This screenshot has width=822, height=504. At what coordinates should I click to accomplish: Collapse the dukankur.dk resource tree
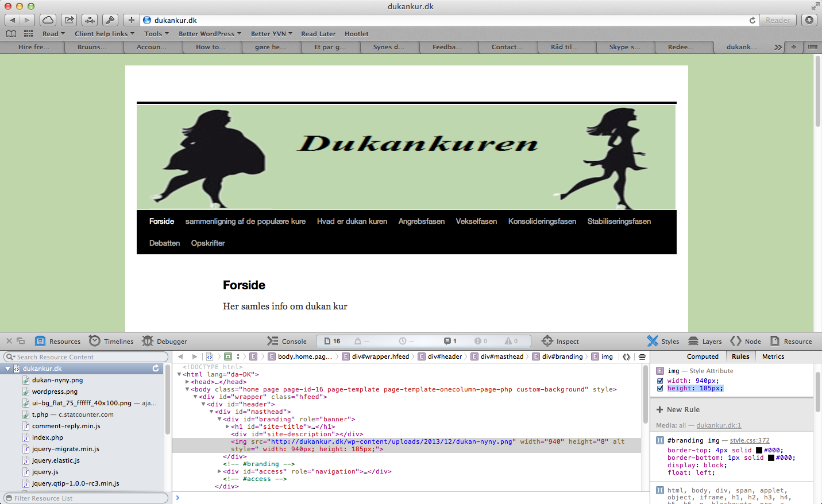pyautogui.click(x=8, y=369)
